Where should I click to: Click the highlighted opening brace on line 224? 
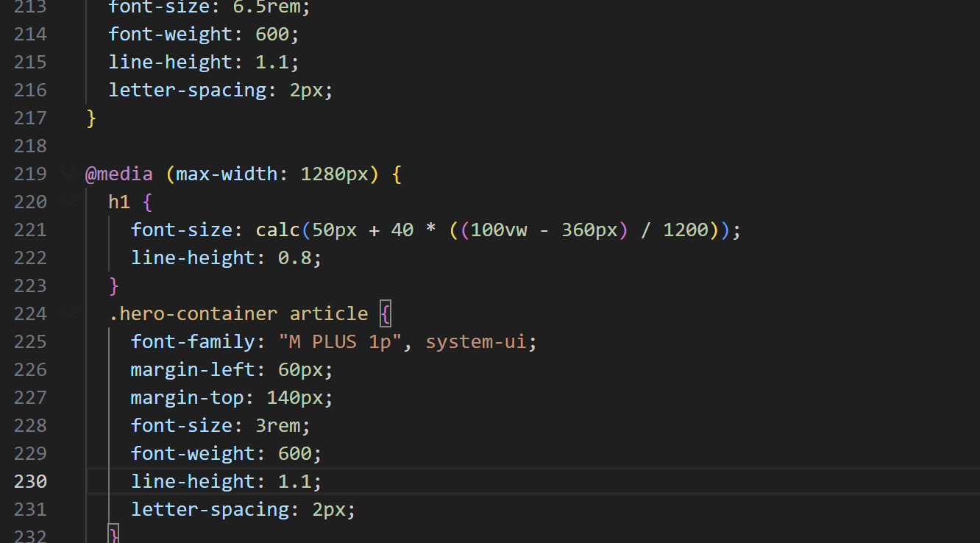[x=386, y=313]
